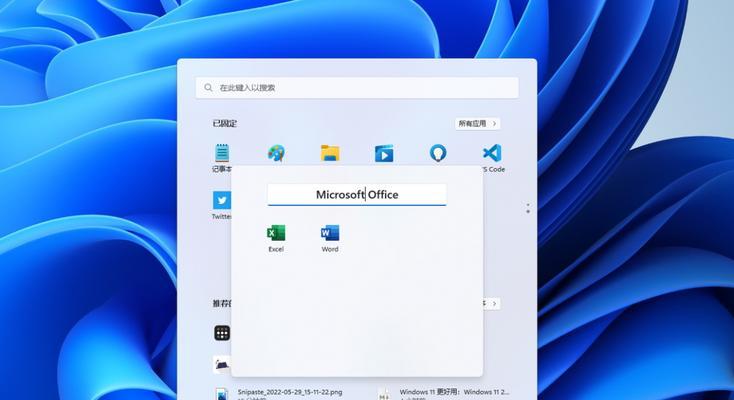Expand the recommended section more chevron button
This screenshot has width=734, height=400.
coord(493,304)
